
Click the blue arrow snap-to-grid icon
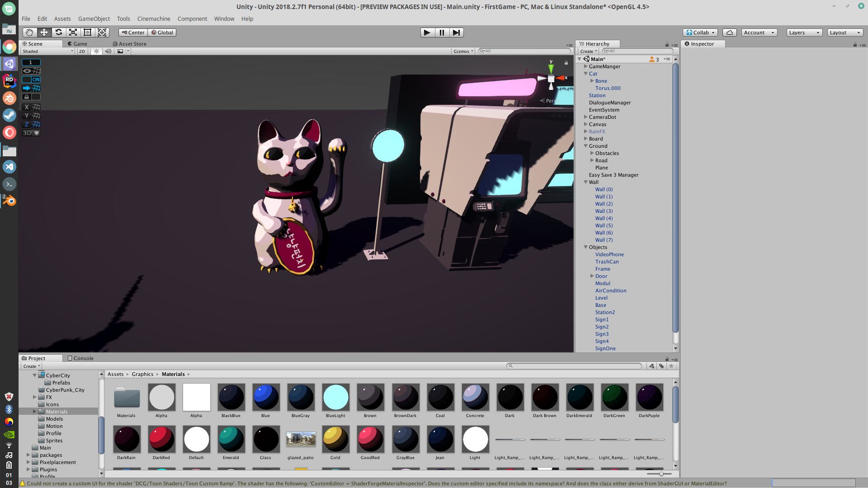[x=31, y=88]
